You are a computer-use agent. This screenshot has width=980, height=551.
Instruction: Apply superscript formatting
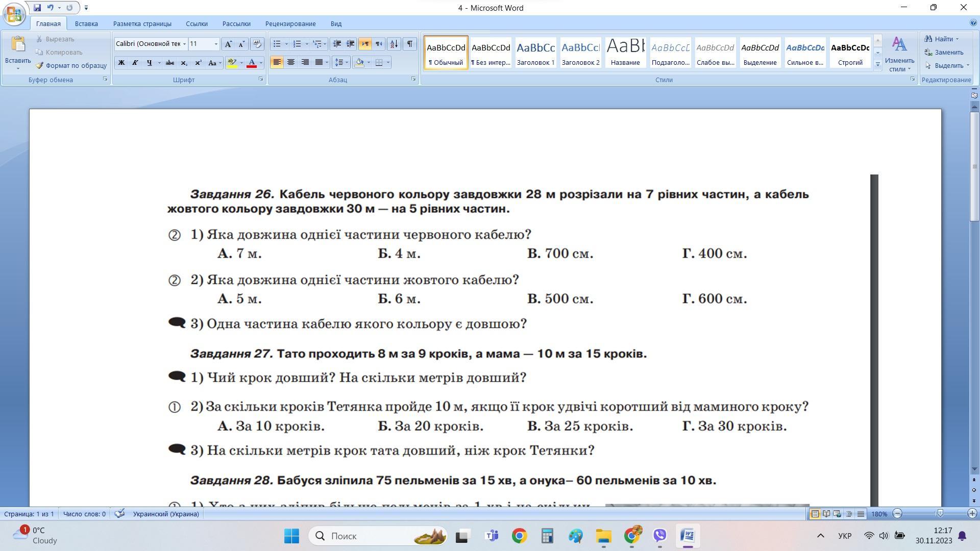click(199, 63)
